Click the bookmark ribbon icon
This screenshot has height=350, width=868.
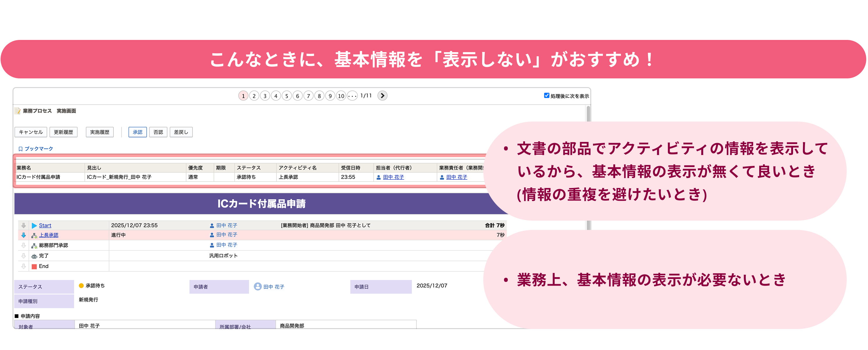20,149
